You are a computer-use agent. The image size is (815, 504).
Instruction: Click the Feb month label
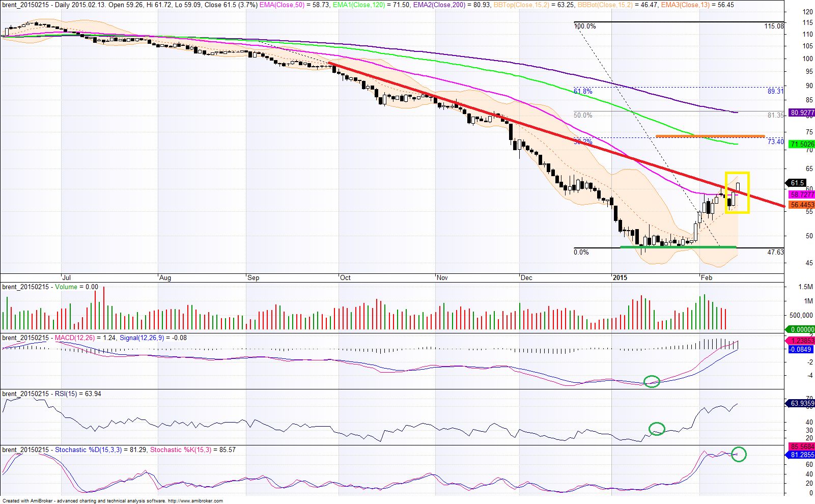point(706,278)
